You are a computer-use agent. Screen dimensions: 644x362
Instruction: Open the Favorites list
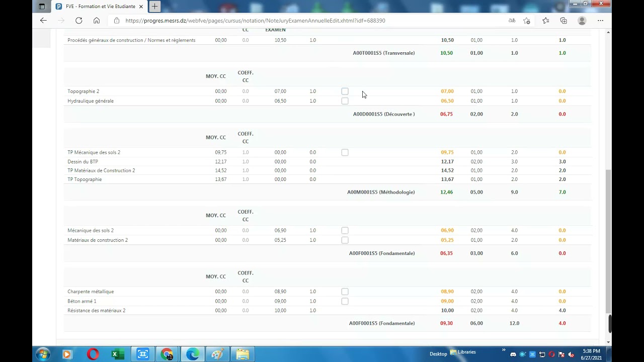coord(546,21)
